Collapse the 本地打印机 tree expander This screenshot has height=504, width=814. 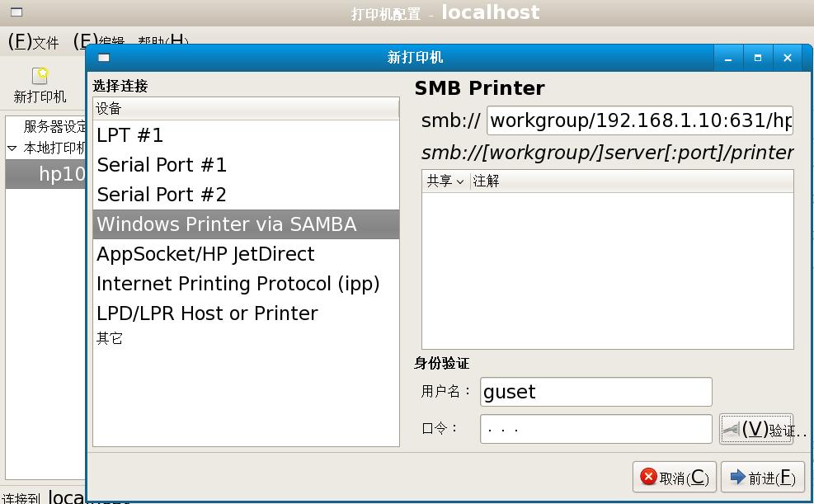12,148
